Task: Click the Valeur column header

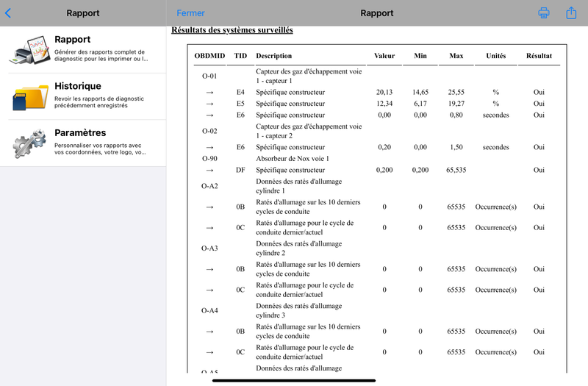Action: [x=384, y=56]
